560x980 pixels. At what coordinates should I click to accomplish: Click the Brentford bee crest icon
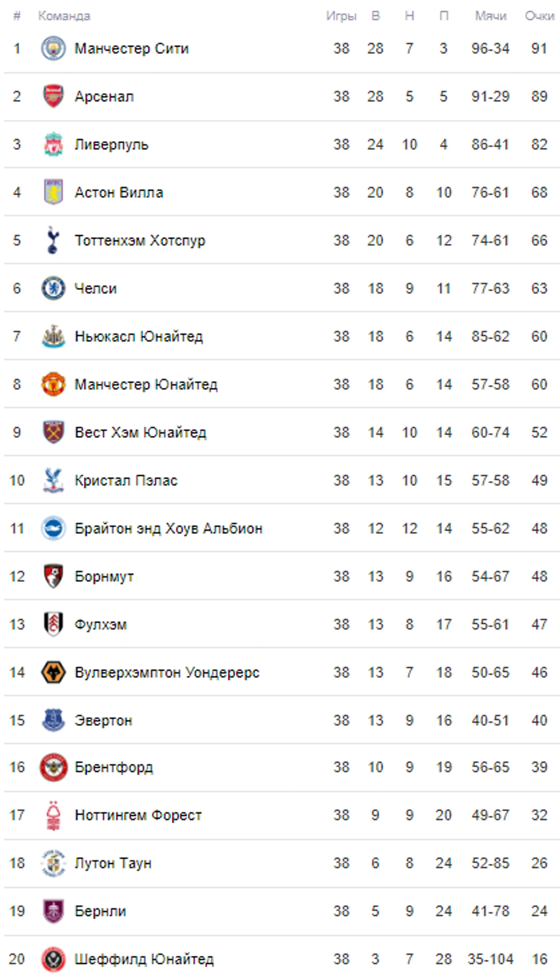click(x=53, y=767)
